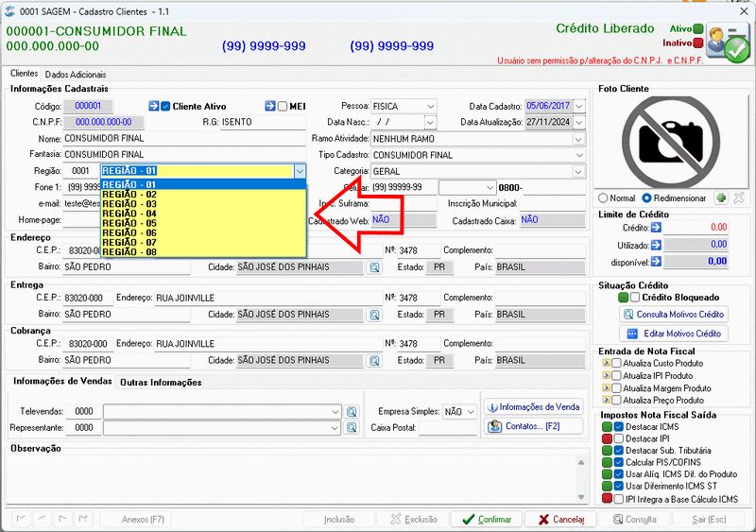Click arrow icon next to Atualiza IPI Produto

(x=606, y=375)
